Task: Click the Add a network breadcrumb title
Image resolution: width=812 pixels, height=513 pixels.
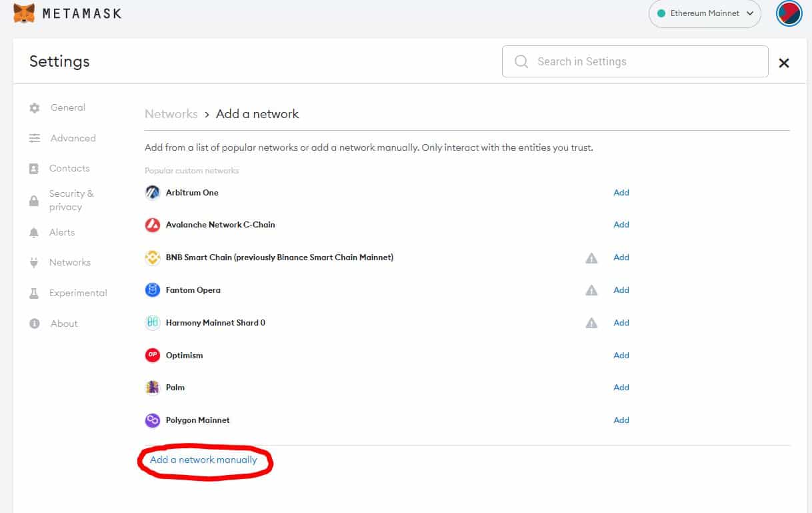Action: pos(257,114)
